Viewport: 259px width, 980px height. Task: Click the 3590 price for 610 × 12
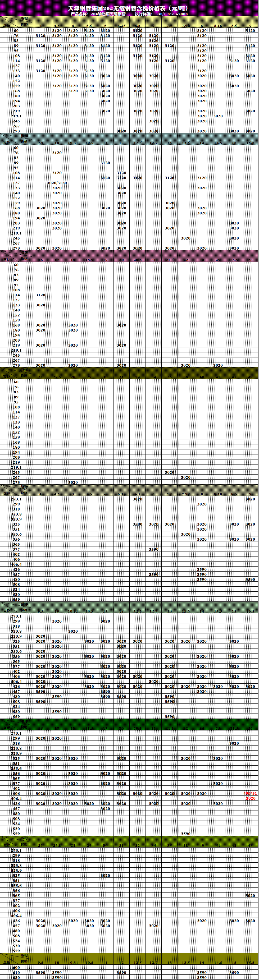coord(121,972)
